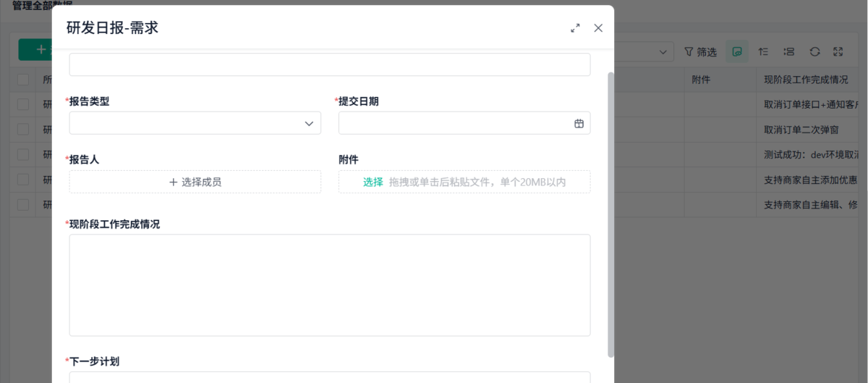The width and height of the screenshot is (868, 383).
Task: Expand the 研发日报-需求 dialog to fullscreen
Action: click(575, 28)
